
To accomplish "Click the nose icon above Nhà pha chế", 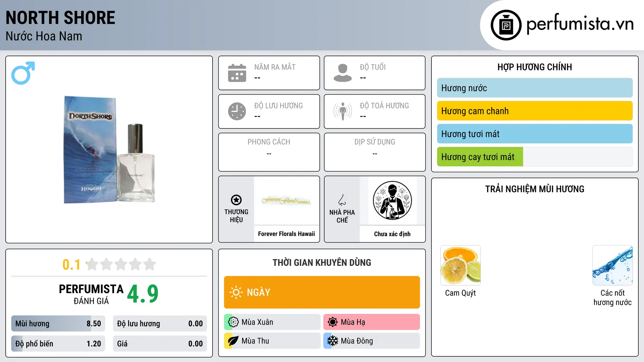I will coord(342,200).
